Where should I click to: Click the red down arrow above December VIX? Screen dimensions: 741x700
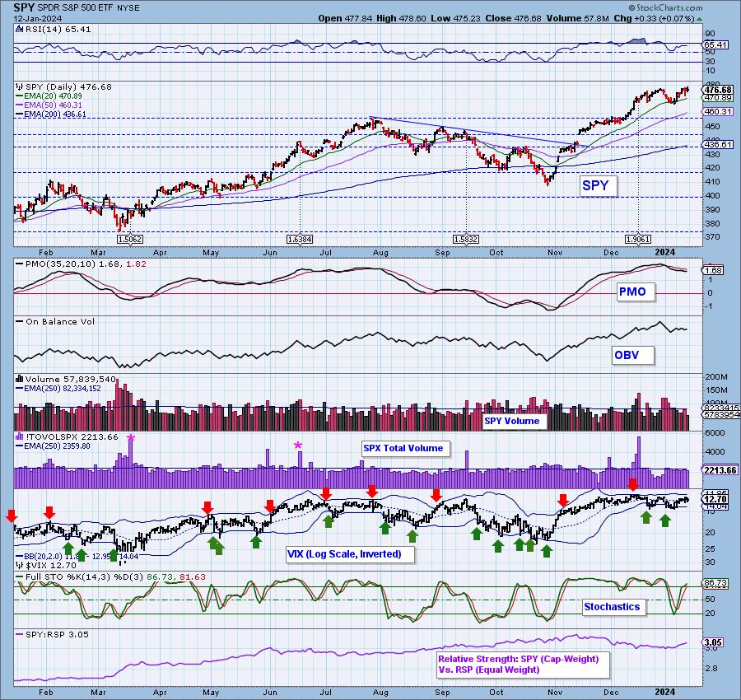(633, 484)
